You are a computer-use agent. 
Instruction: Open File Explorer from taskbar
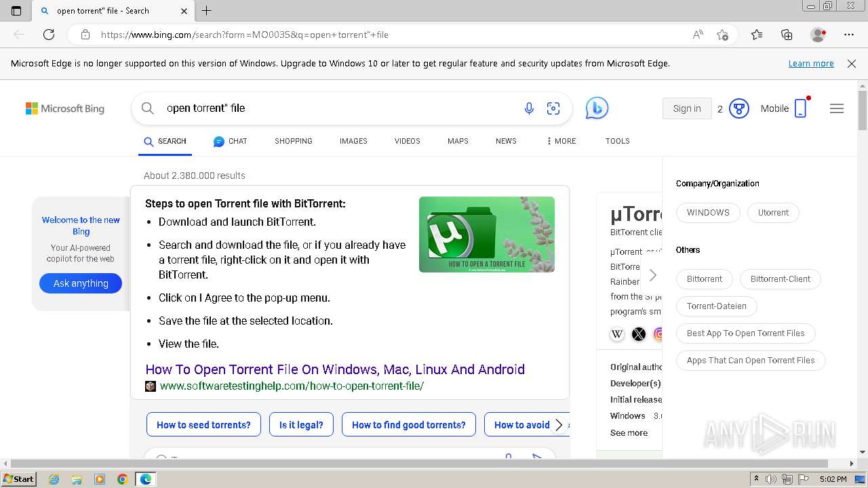pos(77,479)
